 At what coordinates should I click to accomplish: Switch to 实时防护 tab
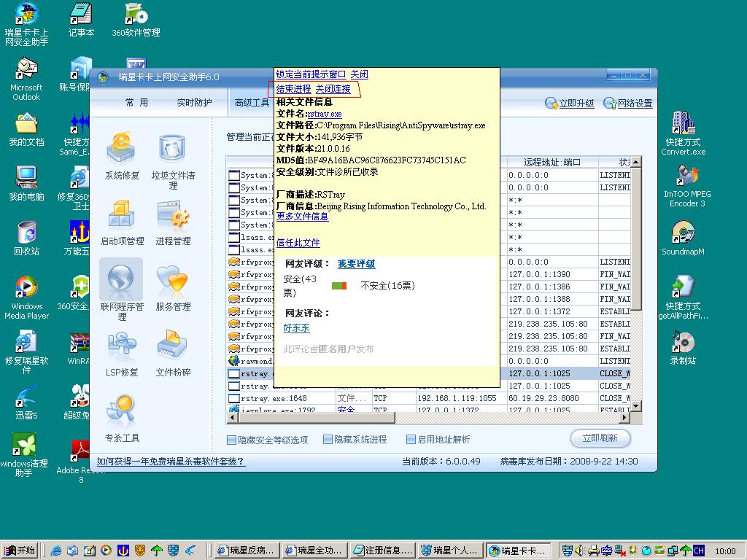coord(194,102)
